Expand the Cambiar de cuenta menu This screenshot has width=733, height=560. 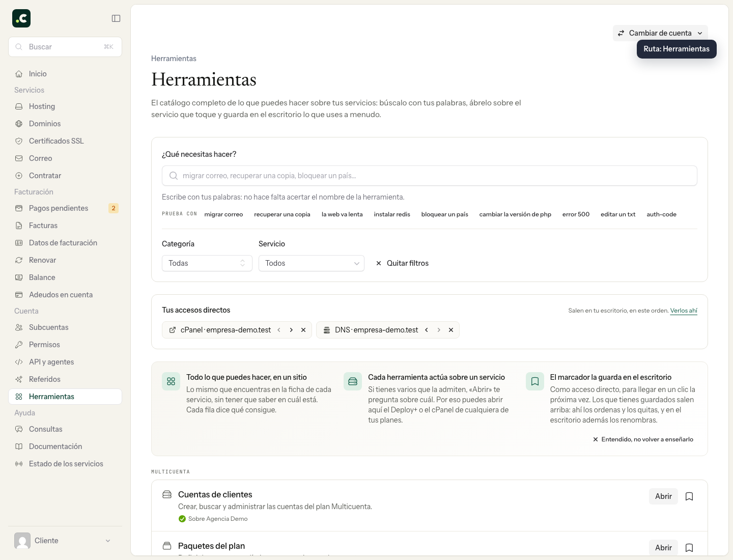[660, 33]
